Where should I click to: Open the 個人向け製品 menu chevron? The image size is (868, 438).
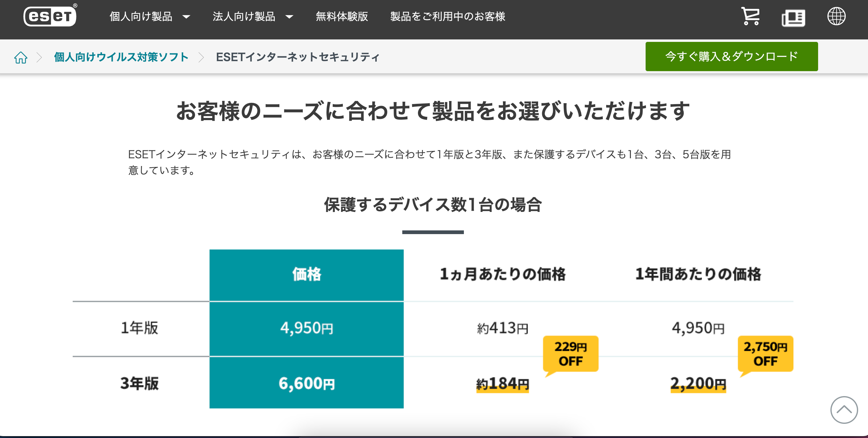[187, 17]
